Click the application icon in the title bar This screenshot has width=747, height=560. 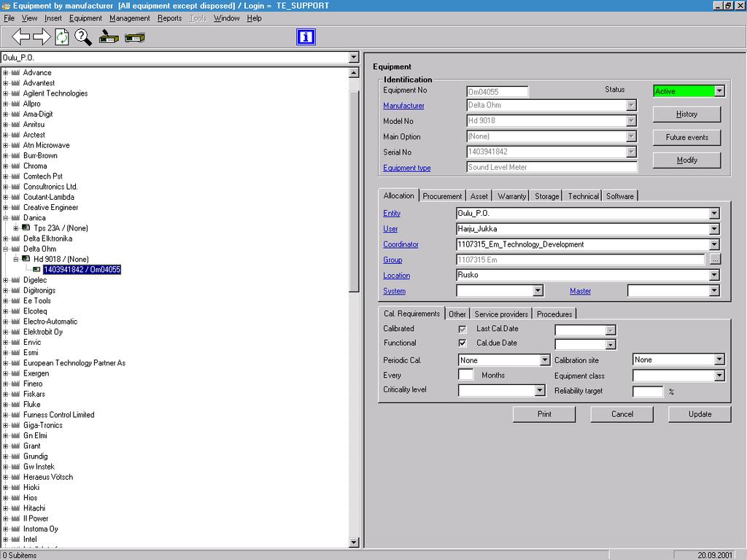(6, 6)
